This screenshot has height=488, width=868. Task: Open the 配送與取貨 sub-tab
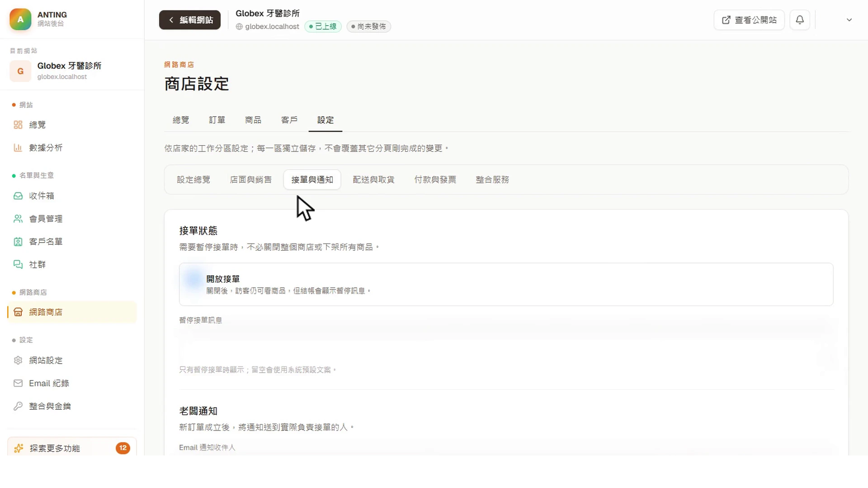(373, 180)
